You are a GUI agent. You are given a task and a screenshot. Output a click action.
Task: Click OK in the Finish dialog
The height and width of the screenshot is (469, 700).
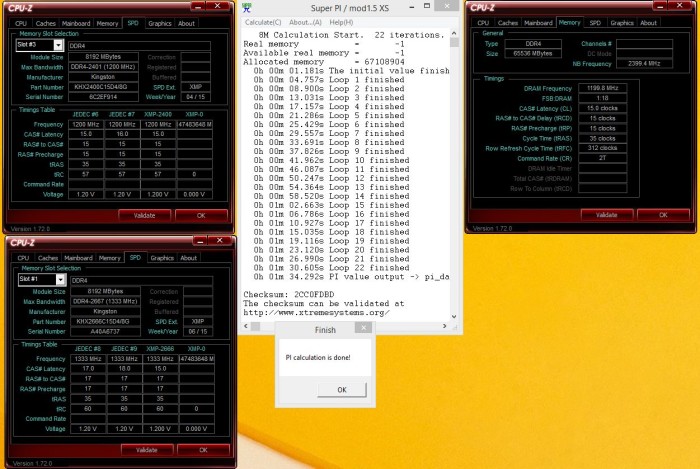[x=342, y=390]
